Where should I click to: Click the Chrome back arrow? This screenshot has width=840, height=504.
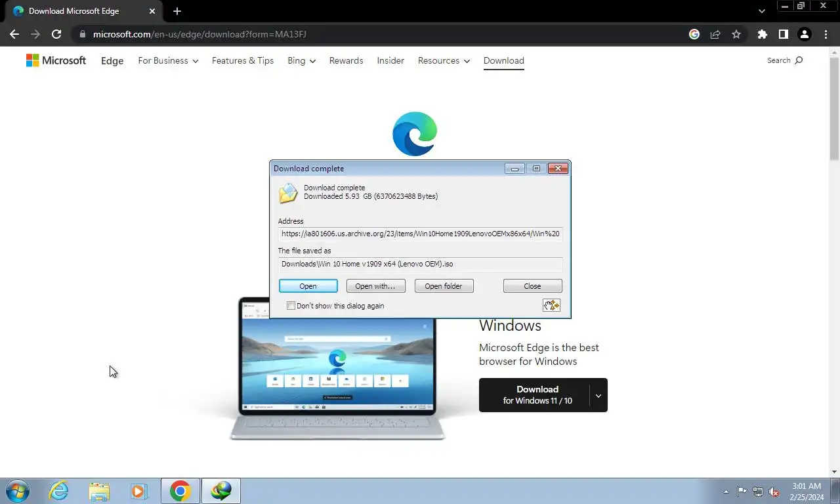[x=14, y=34]
